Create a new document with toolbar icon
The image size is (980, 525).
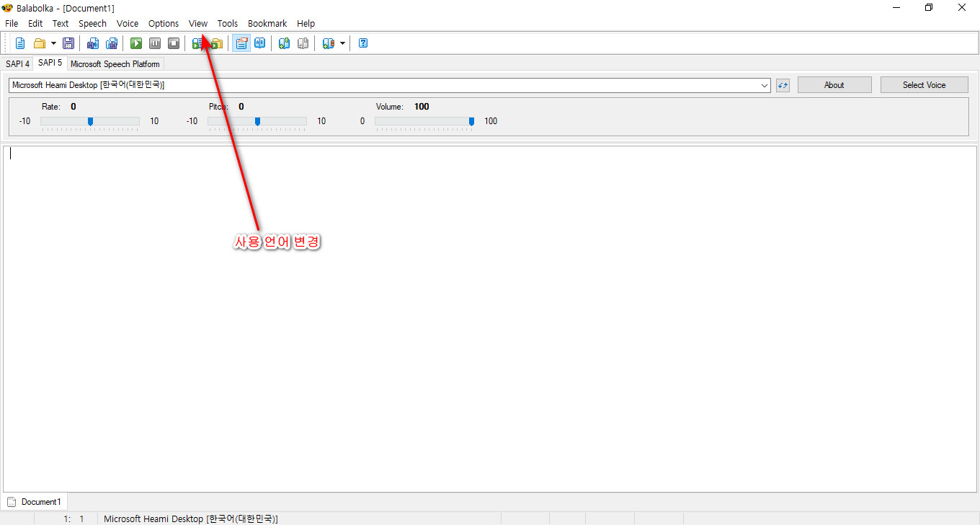click(x=20, y=43)
